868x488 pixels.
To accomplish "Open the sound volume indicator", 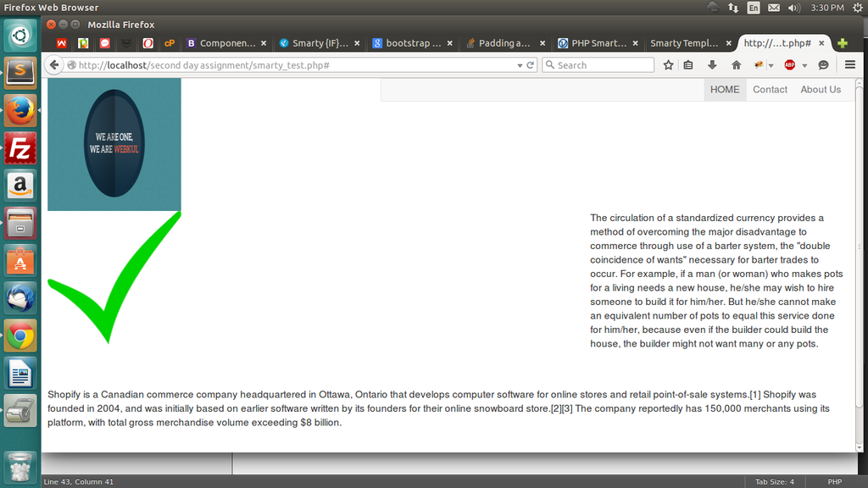I will 794,8.
